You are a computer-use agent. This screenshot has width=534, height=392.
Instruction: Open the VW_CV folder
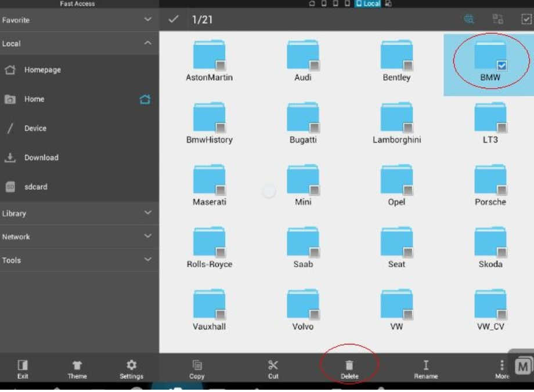490,310
